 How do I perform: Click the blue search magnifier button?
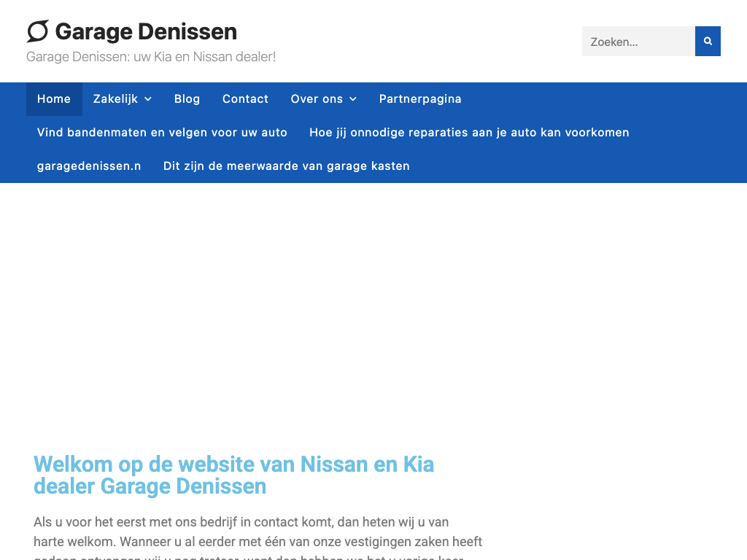[708, 42]
